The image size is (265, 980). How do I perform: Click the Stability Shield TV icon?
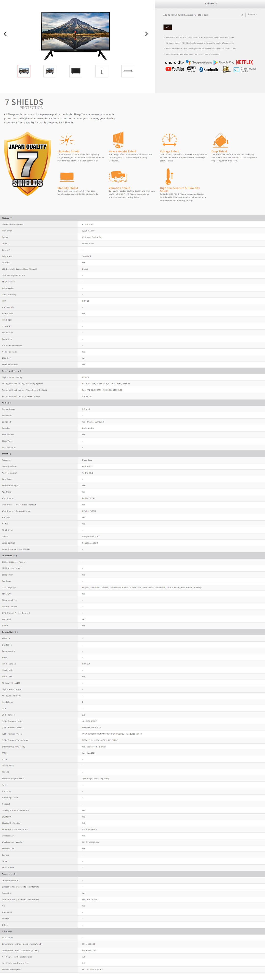click(67, 177)
